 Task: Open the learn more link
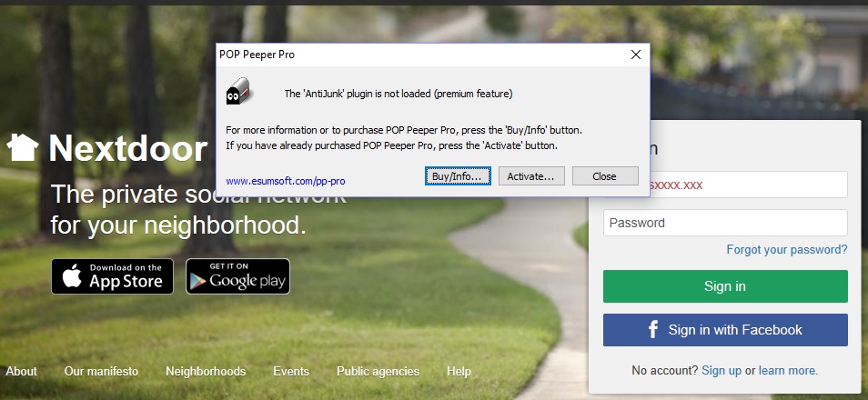click(x=788, y=370)
